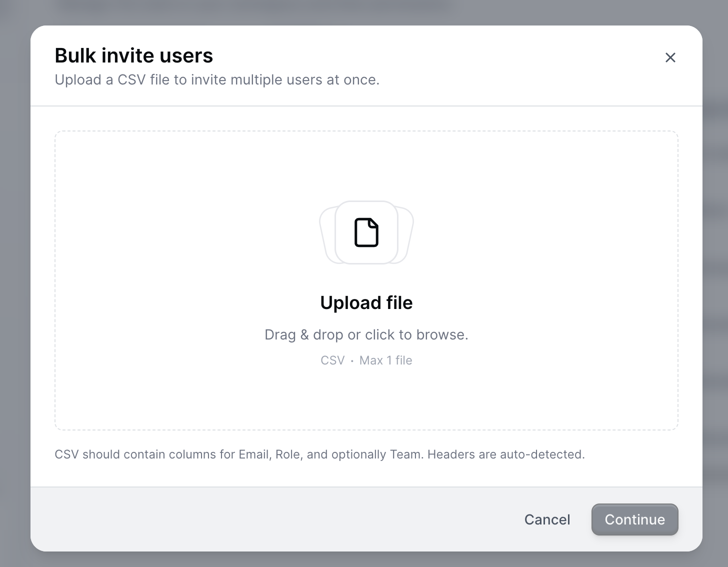Click the Upload file heading
Viewport: 728px width, 567px height.
(366, 302)
